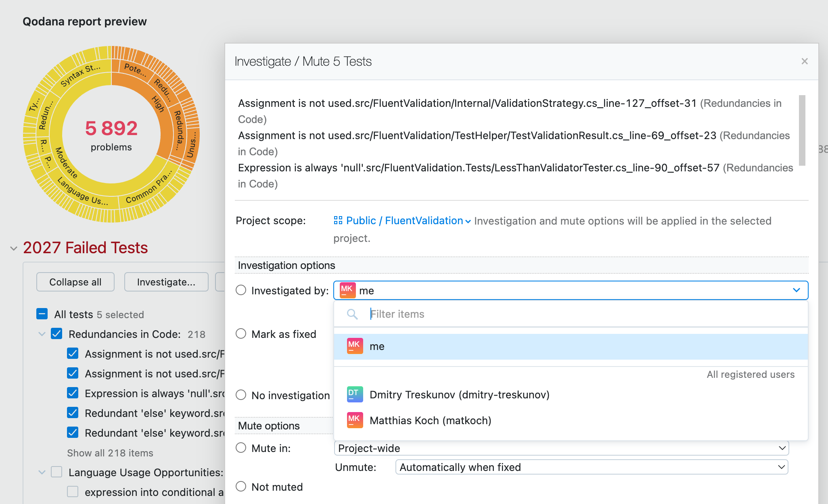Image resolution: width=828 pixels, height=504 pixels.
Task: Open the Investigated by user dropdown arrow
Action: pos(796,290)
